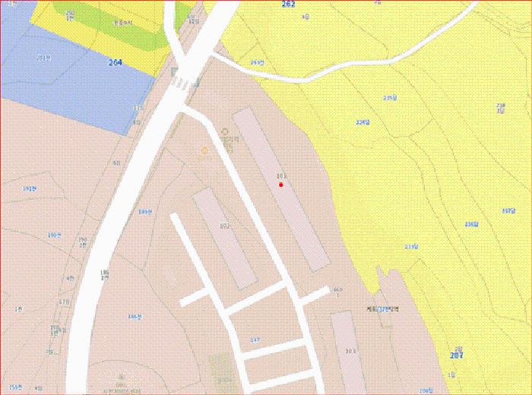Click the building label '102'

224,226
